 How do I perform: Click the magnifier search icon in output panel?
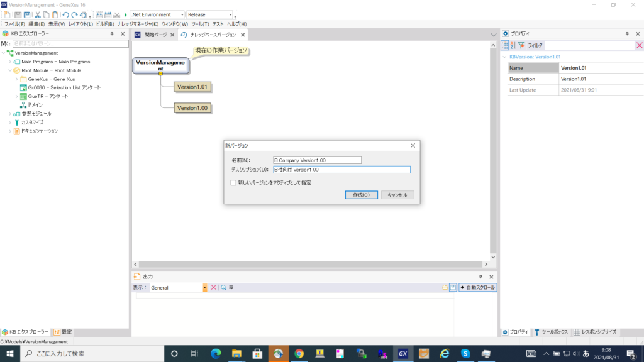pyautogui.click(x=223, y=288)
